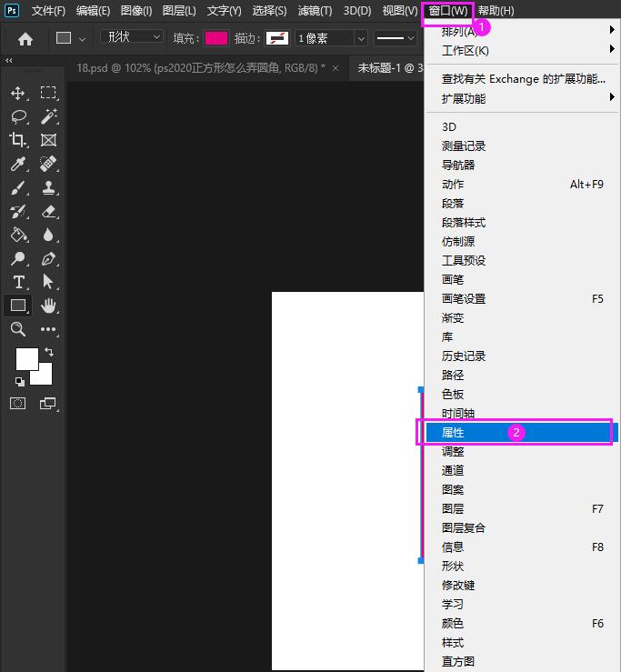
Task: Select the History Brush tool
Action: 18,211
